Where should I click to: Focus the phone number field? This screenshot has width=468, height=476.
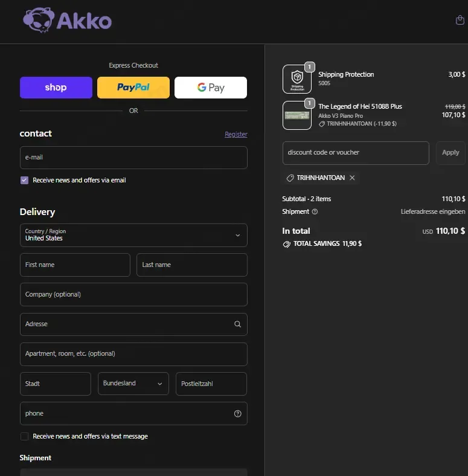133,413
